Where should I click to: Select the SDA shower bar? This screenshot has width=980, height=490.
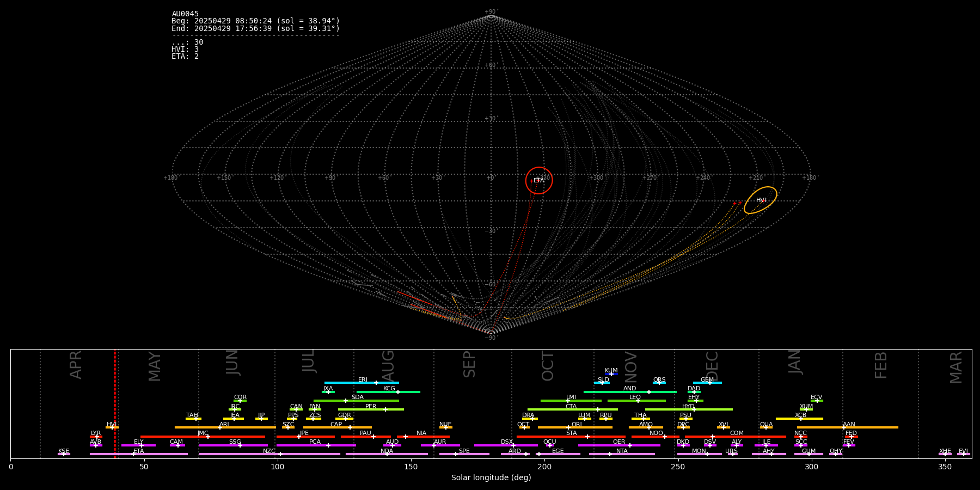click(x=356, y=401)
